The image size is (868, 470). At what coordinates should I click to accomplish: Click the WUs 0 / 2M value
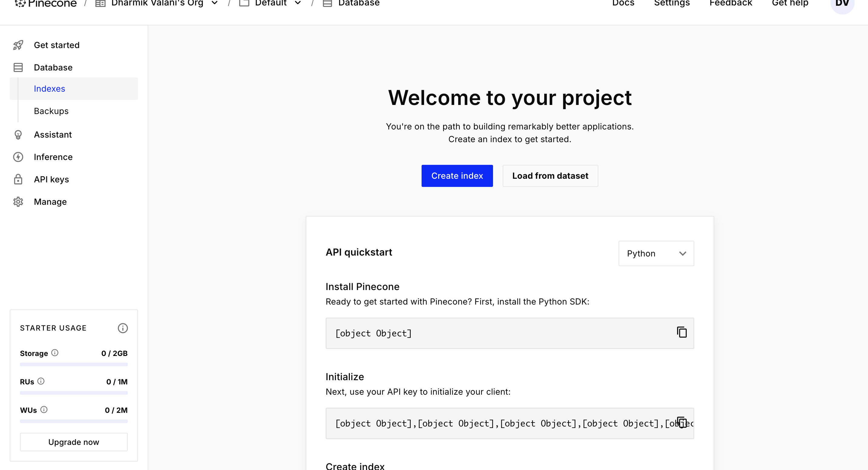click(116, 410)
